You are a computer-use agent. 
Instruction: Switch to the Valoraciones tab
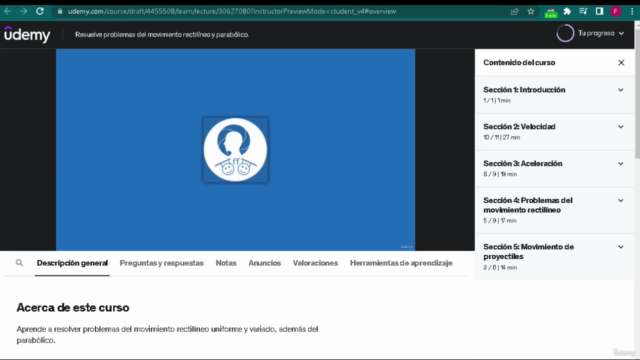point(315,263)
